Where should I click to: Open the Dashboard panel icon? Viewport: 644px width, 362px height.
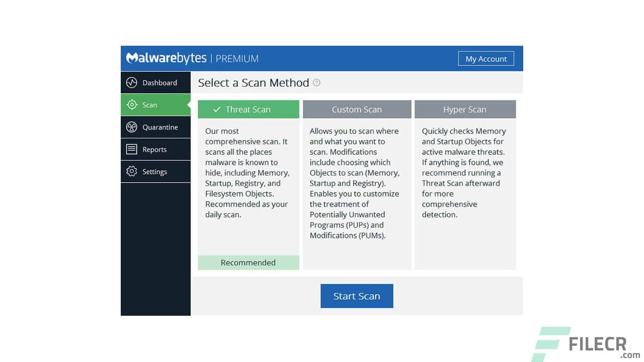point(131,82)
